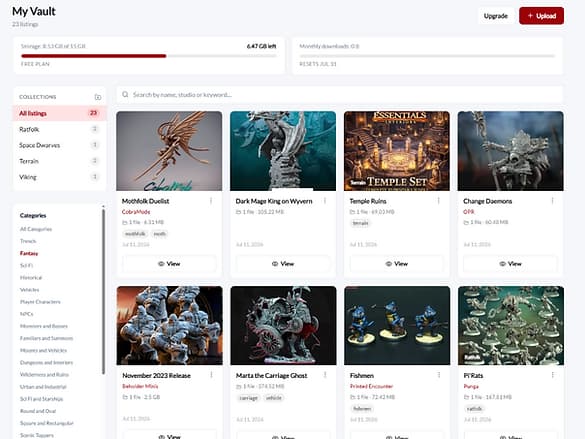Click the vehicle tag
The width and height of the screenshot is (585, 439).
point(273,398)
